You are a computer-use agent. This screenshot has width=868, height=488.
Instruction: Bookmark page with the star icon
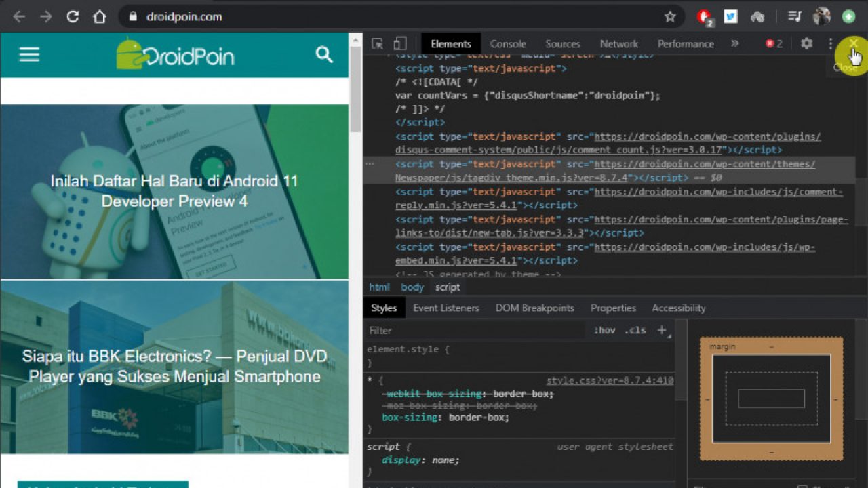click(670, 17)
